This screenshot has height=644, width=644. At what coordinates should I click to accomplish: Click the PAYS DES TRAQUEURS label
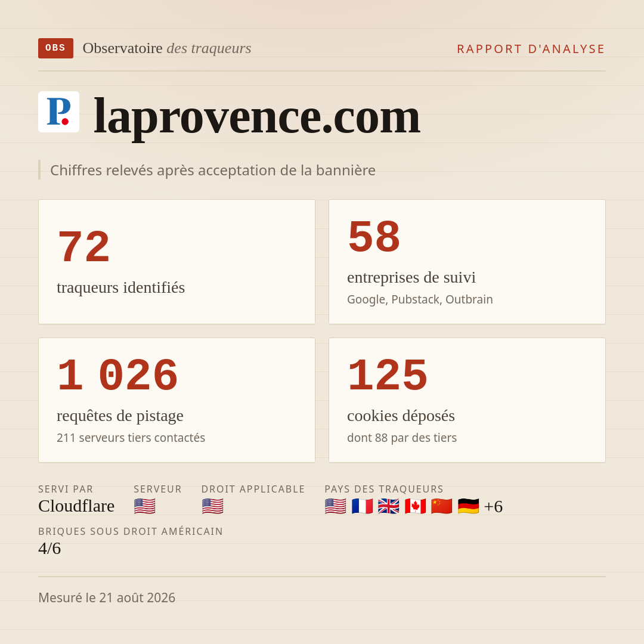(x=384, y=489)
